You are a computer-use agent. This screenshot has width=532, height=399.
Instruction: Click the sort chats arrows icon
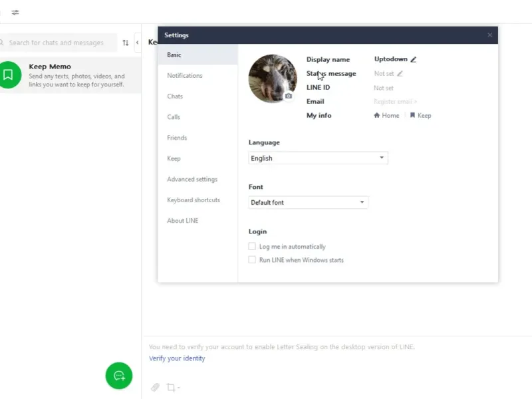pos(126,43)
